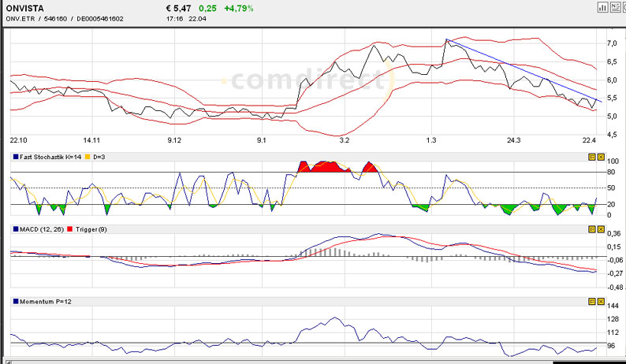Open settings of Fast Stochastik panel
Viewport: 626px width, 364px height.
pos(591,157)
